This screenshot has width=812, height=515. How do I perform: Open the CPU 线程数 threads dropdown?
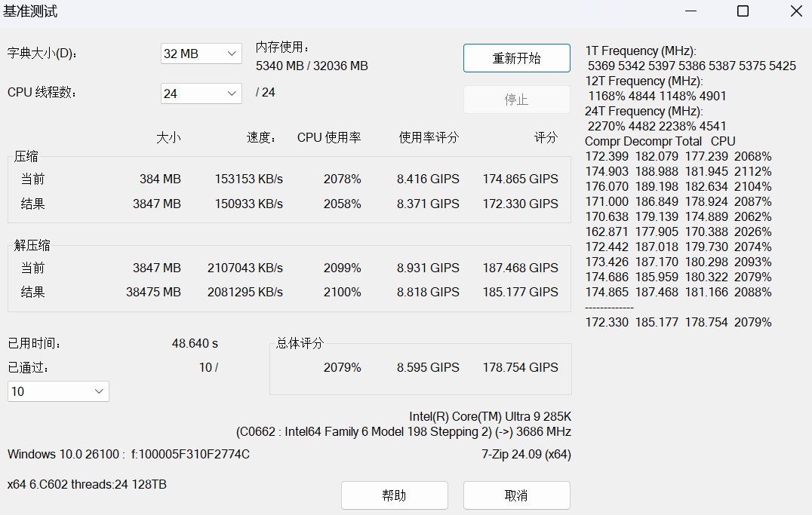(x=199, y=93)
